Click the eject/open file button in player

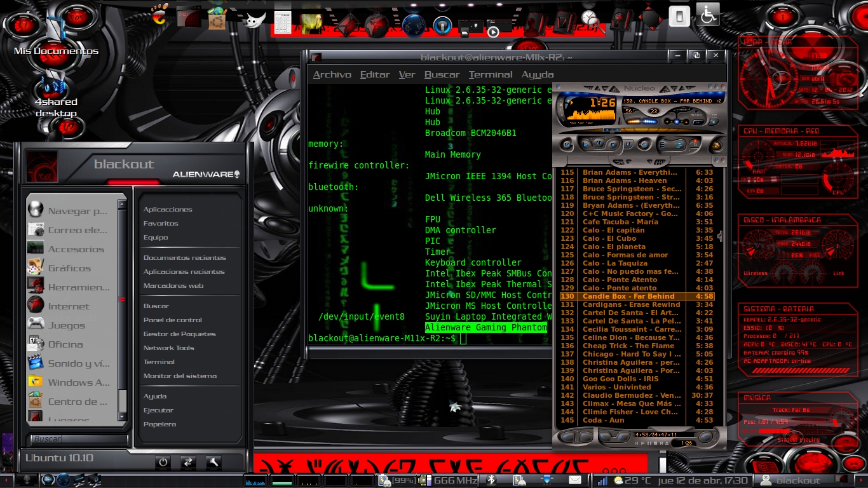click(x=644, y=144)
